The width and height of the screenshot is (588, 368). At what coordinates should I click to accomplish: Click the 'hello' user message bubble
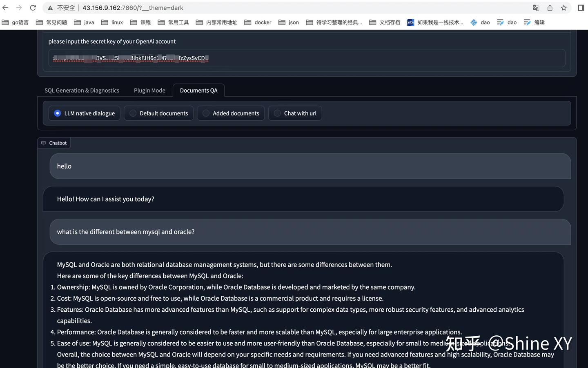pyautogui.click(x=310, y=166)
